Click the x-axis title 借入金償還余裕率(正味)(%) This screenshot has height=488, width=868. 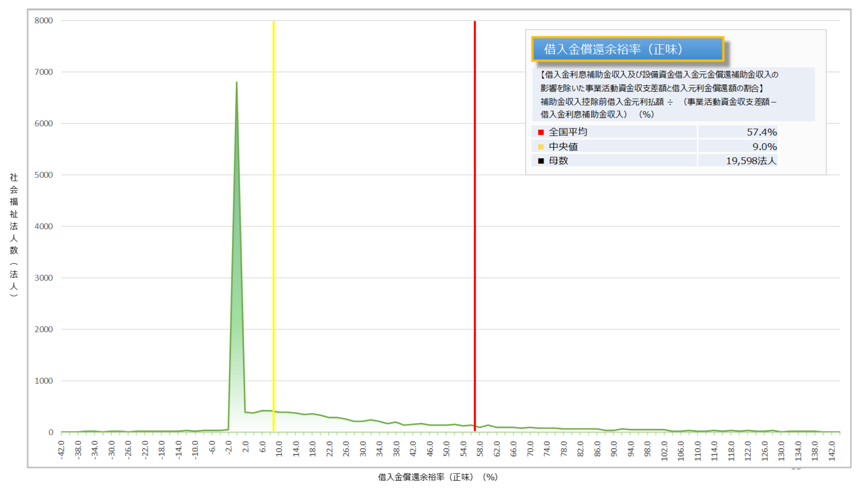click(437, 477)
